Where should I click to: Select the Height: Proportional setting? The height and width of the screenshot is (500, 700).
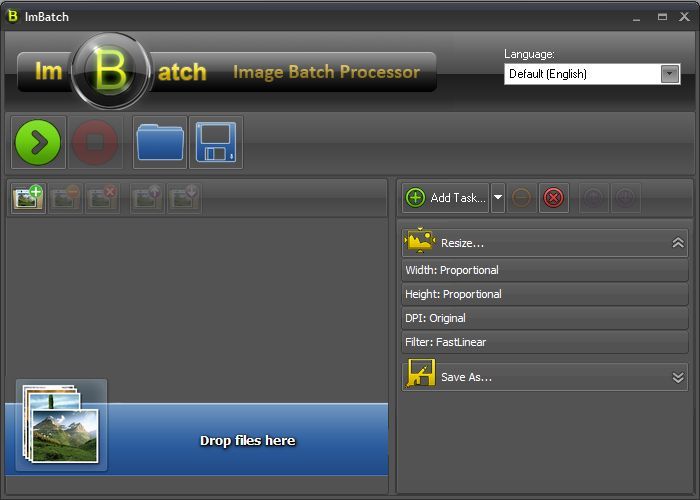[x=544, y=294]
